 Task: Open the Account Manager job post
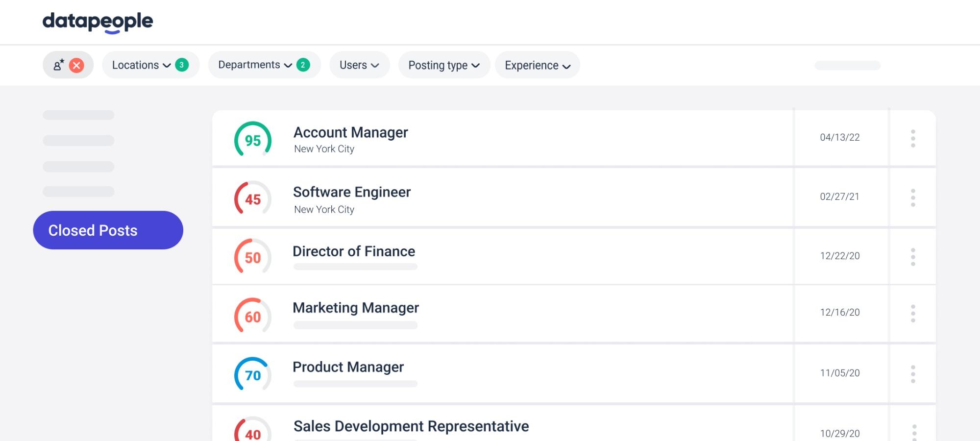click(x=350, y=132)
